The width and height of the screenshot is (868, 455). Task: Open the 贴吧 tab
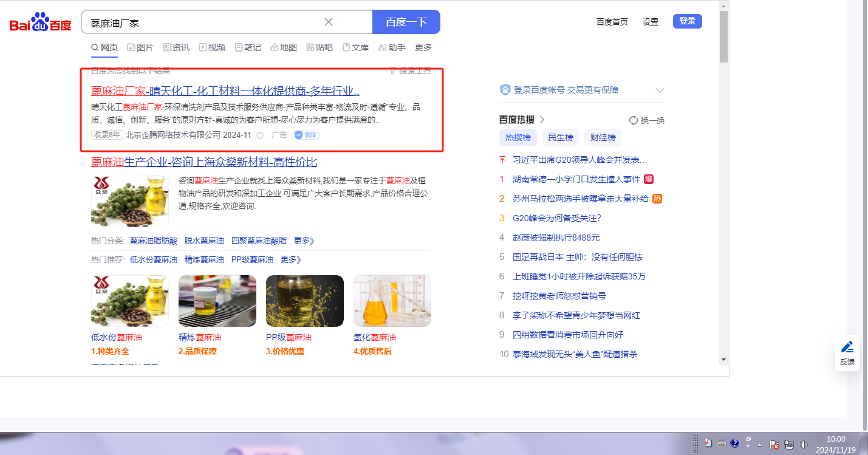(x=320, y=47)
